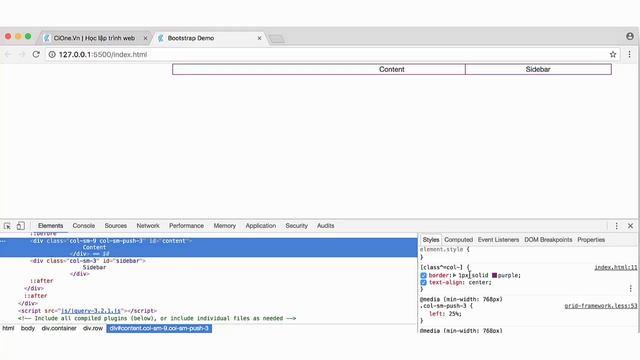Screen dimensions: 640x360
Task: Expand the border shorthand triangle
Action: [454, 276]
